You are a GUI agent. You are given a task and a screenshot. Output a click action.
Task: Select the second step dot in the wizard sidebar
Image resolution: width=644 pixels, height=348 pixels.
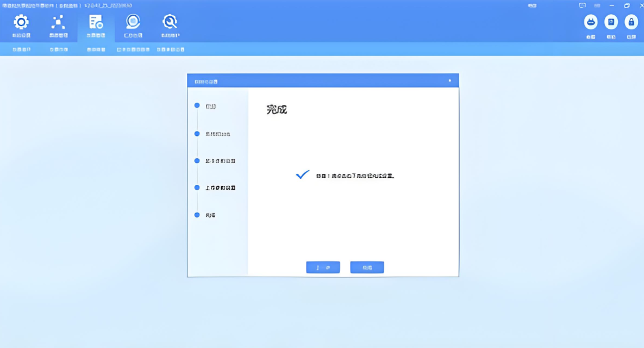point(197,133)
